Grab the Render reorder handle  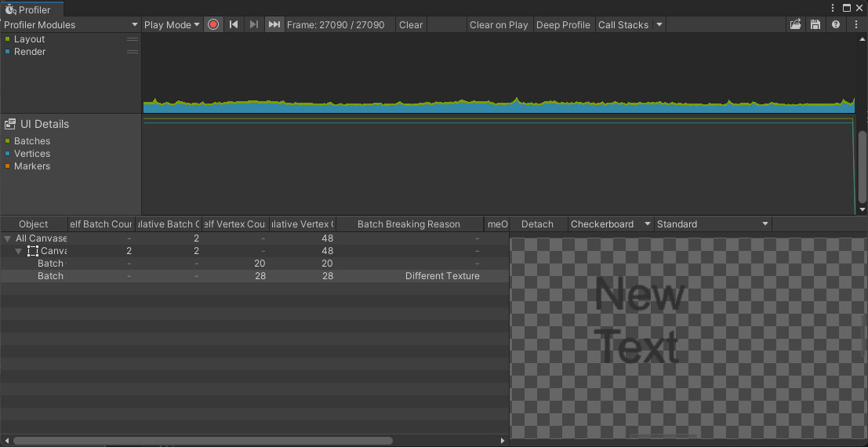pos(133,52)
